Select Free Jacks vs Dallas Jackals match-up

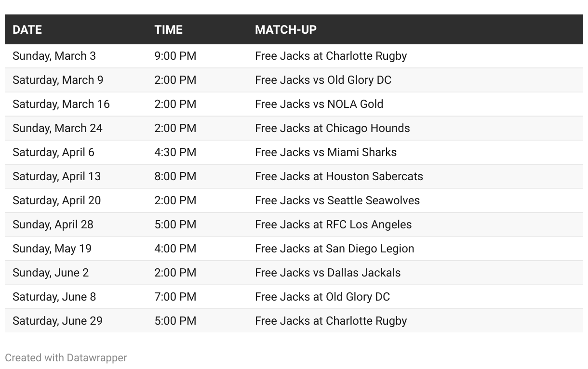click(328, 273)
